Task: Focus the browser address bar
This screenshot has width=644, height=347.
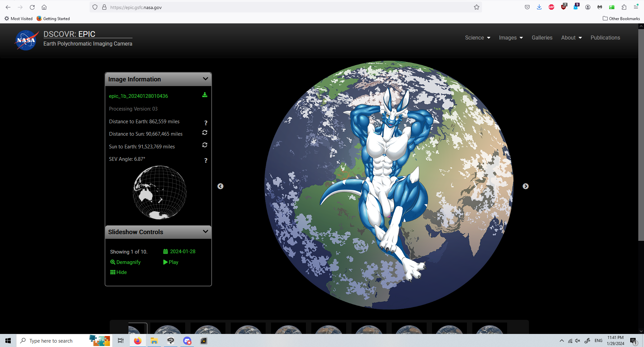Action: tap(285, 7)
